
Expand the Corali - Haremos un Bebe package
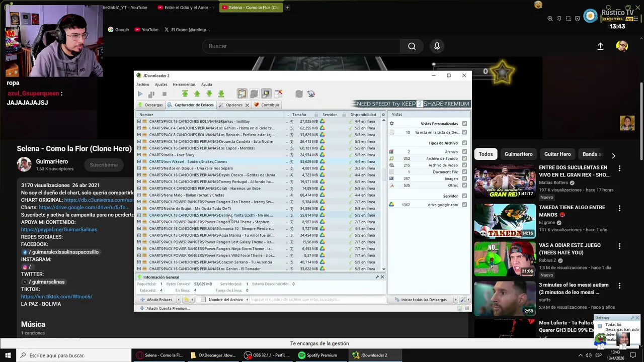point(139,189)
